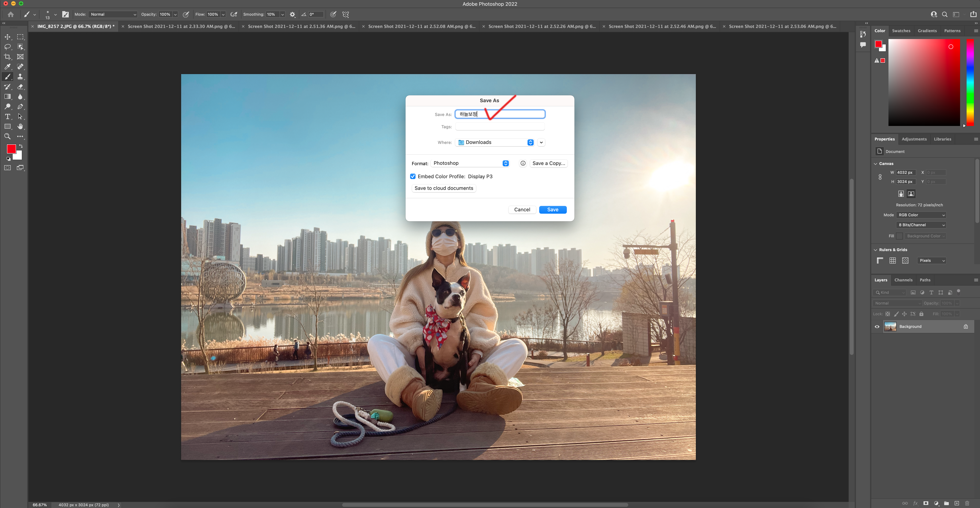Select the Eyedropper tool

tap(8, 67)
